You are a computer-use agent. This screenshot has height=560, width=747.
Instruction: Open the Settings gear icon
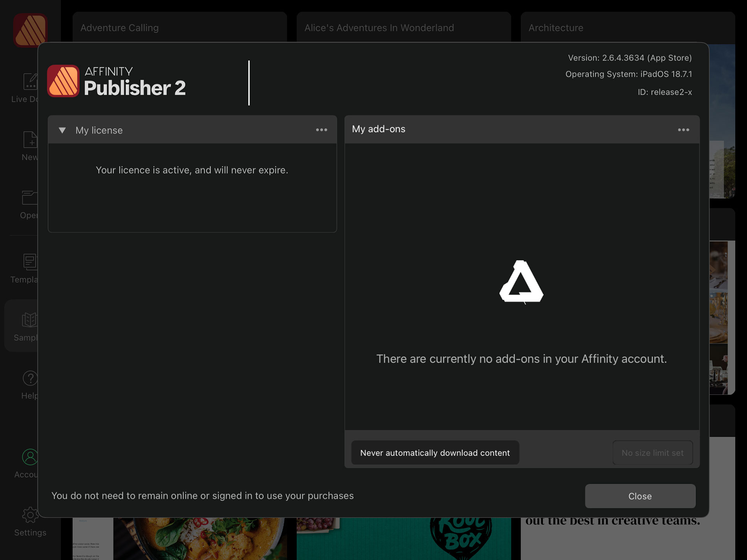[30, 515]
